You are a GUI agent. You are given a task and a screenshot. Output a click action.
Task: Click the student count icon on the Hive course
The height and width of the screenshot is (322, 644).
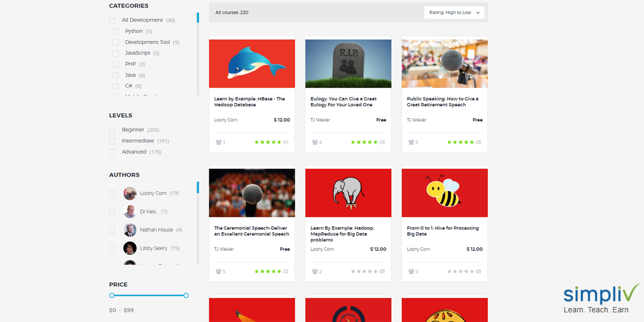tap(411, 272)
